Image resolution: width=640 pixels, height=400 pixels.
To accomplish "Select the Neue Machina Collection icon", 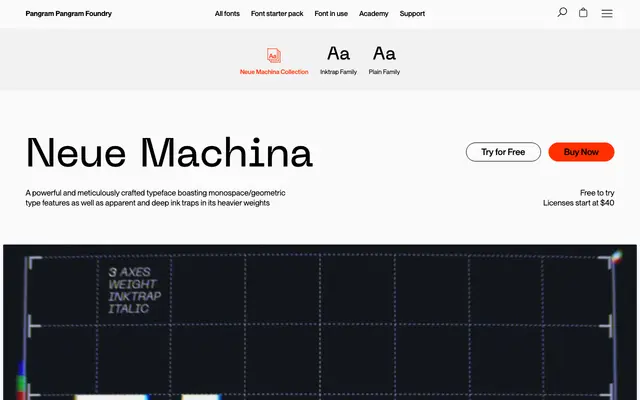I will coord(273,55).
